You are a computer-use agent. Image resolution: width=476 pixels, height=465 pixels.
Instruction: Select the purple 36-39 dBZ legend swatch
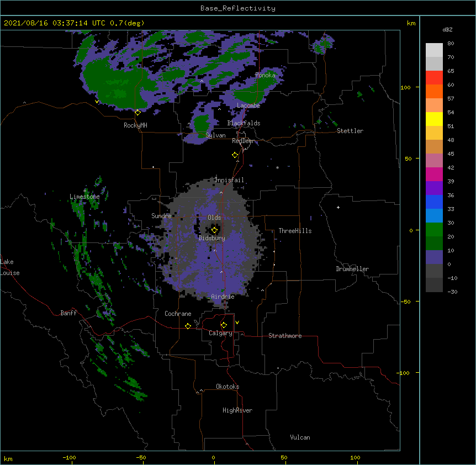tap(434, 188)
